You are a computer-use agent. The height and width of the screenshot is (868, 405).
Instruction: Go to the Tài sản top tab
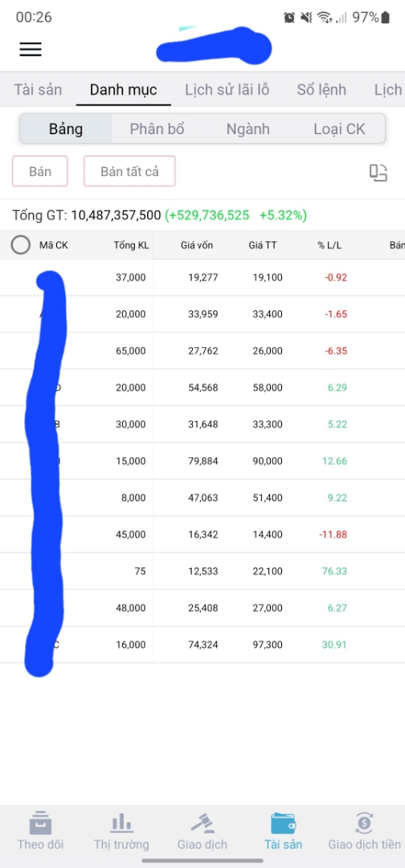39,90
